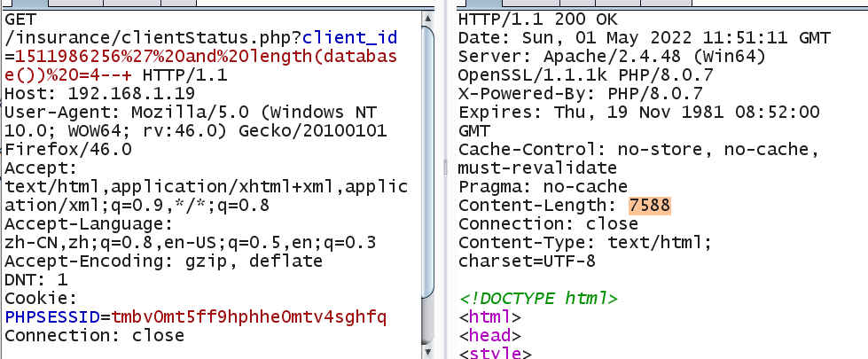Click the "Cookie:" header line
The height and width of the screenshot is (359, 868).
42,298
